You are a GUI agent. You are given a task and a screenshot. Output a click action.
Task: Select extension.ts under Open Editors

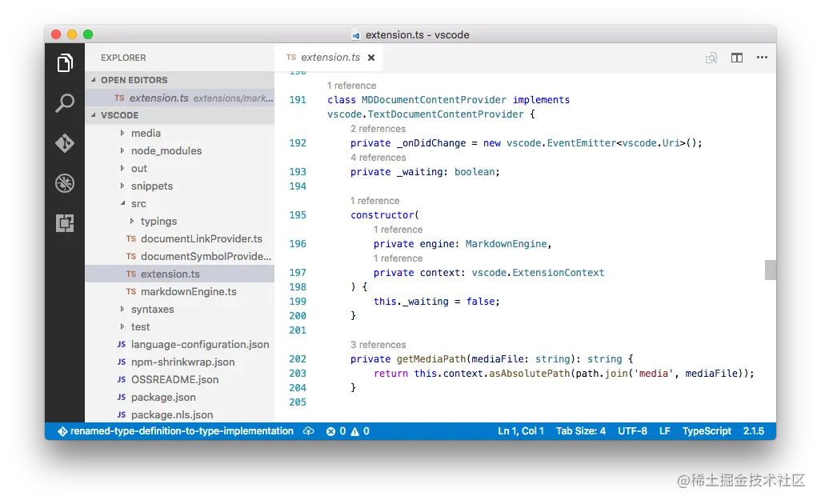click(x=179, y=98)
